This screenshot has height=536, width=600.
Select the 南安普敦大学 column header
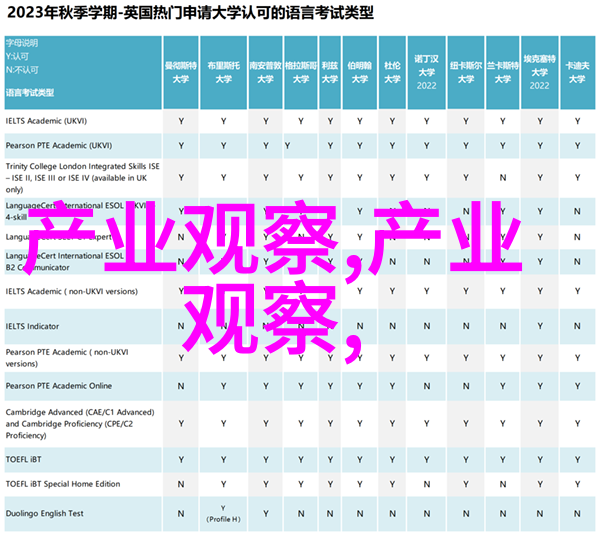(x=266, y=72)
